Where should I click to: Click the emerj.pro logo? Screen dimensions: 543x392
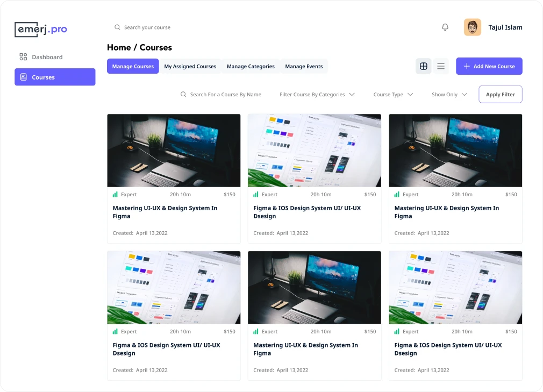(x=41, y=30)
